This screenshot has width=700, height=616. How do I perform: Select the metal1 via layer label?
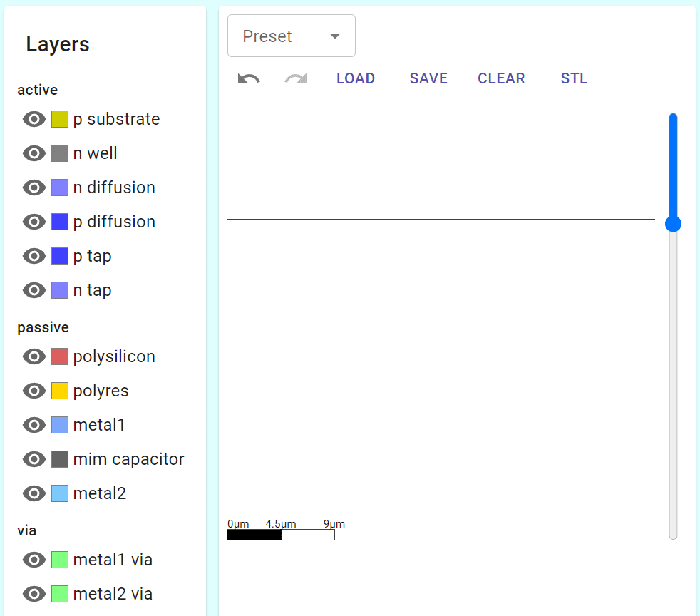(113, 560)
